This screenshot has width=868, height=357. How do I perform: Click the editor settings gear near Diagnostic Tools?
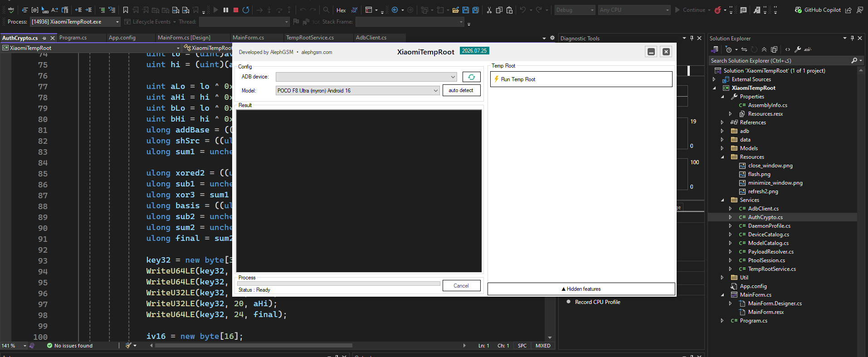point(552,38)
